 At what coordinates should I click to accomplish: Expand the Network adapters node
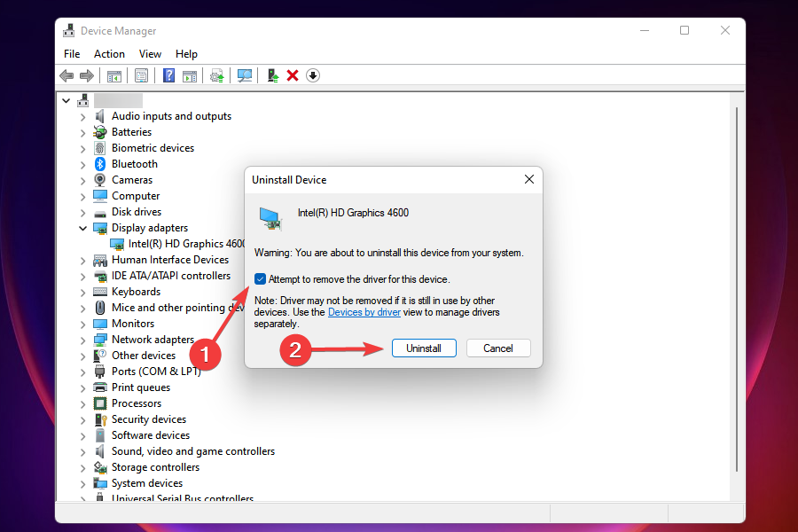coord(83,340)
